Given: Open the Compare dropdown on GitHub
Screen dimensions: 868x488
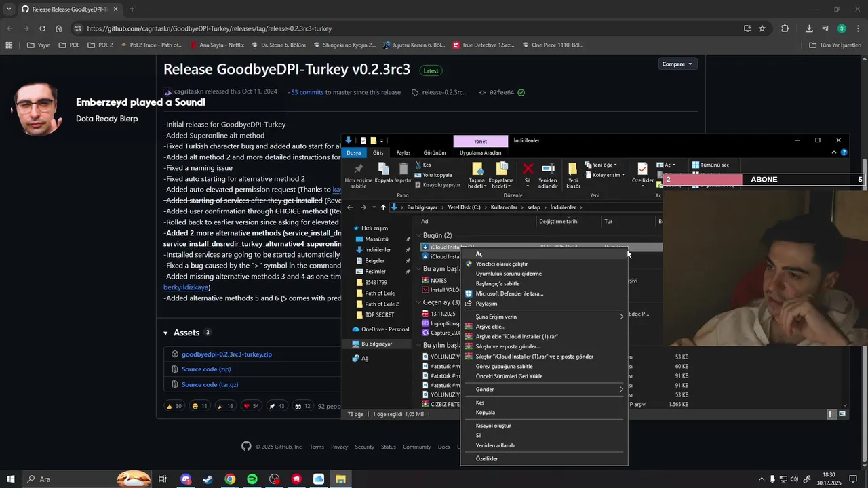Looking at the screenshot, I should [677, 64].
